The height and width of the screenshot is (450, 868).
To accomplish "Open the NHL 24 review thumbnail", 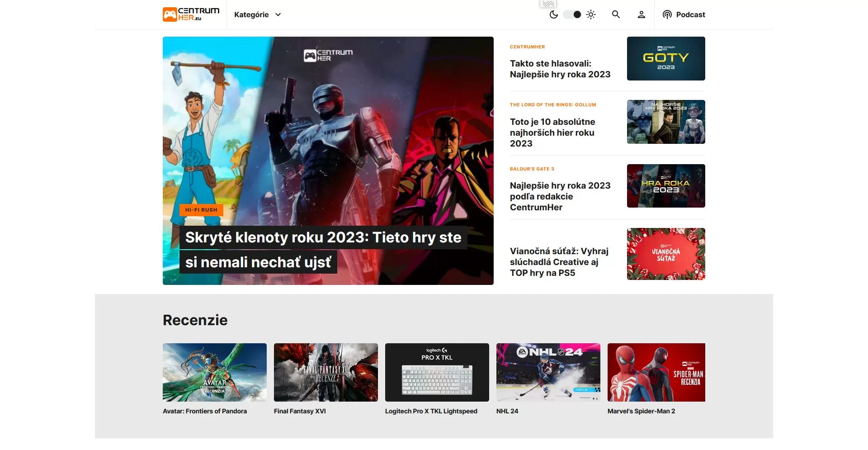I will pos(548,372).
